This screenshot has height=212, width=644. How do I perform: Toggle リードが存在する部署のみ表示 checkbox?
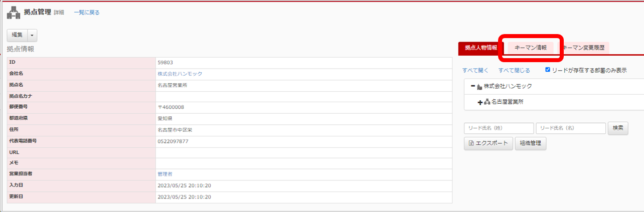point(548,70)
